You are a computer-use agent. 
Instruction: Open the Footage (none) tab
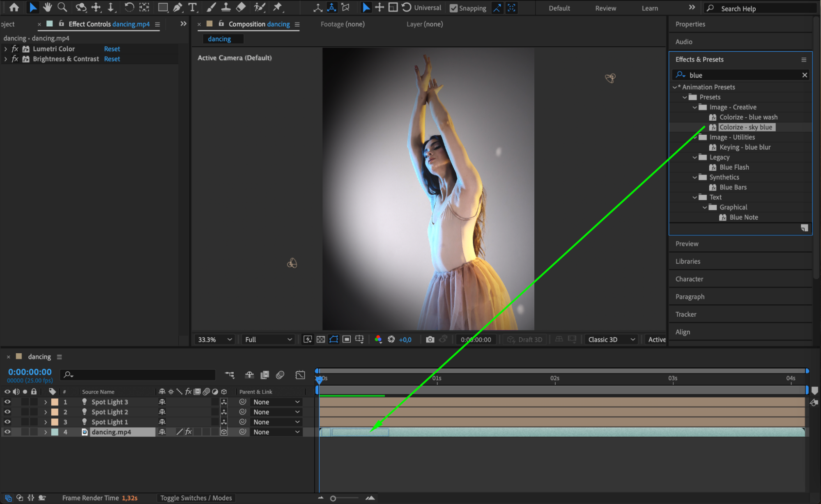pyautogui.click(x=342, y=24)
